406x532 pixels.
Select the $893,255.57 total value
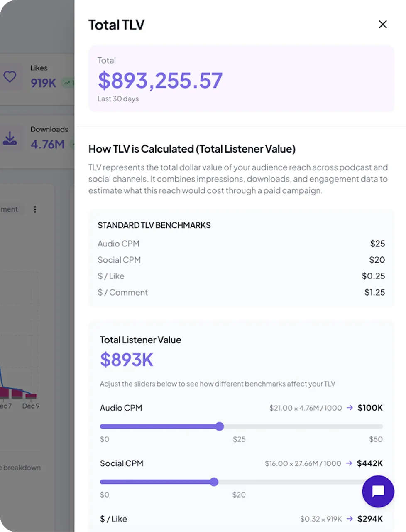(x=160, y=80)
